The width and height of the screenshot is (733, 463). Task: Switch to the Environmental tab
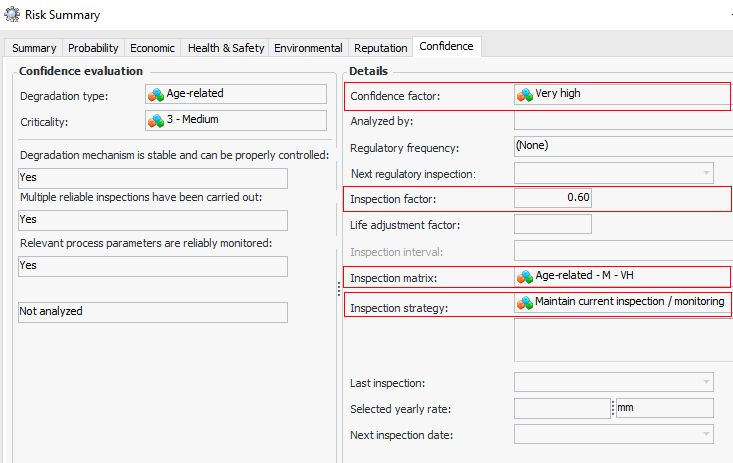(308, 48)
